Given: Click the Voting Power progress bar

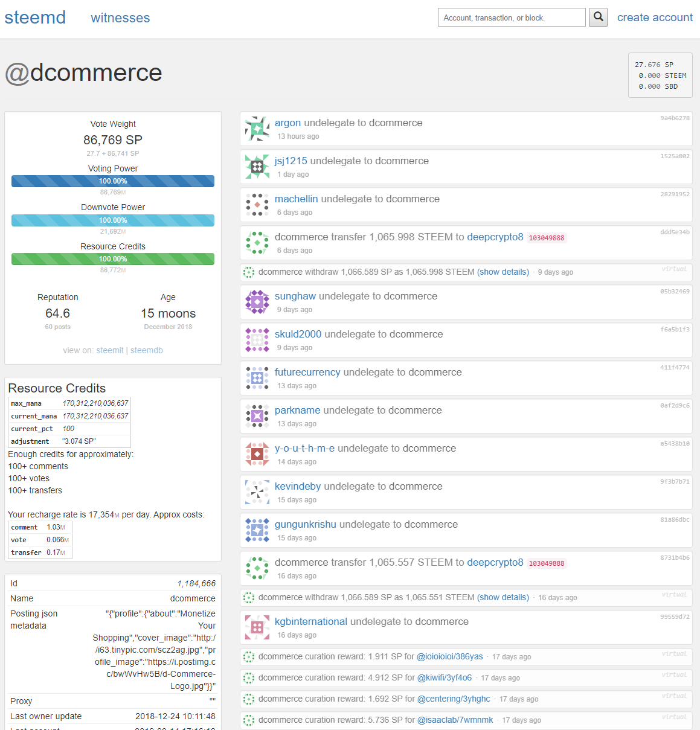Looking at the screenshot, I should (x=113, y=181).
